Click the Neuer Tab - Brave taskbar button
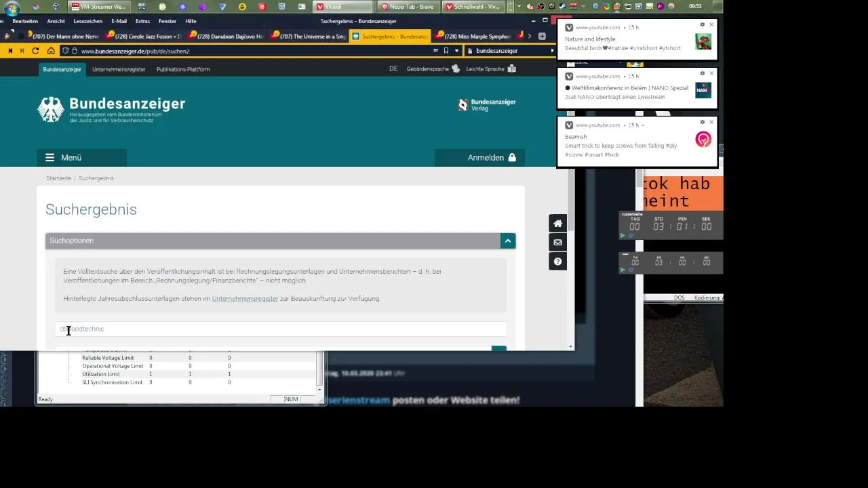This screenshot has width=868, height=488. point(408,6)
